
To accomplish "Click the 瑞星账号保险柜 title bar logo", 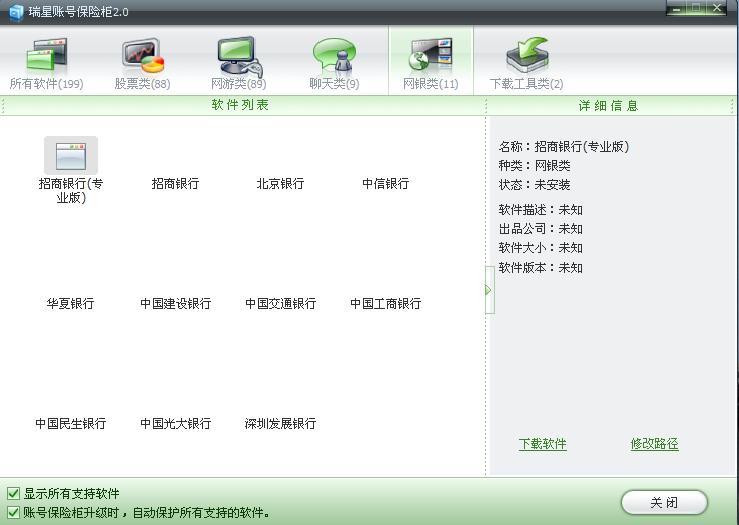I will pyautogui.click(x=16, y=12).
